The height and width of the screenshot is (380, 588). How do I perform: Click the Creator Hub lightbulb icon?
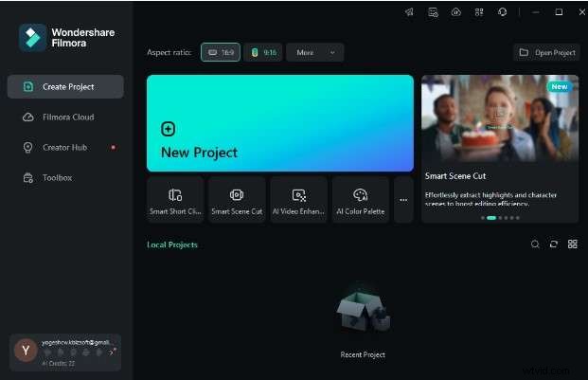point(28,148)
